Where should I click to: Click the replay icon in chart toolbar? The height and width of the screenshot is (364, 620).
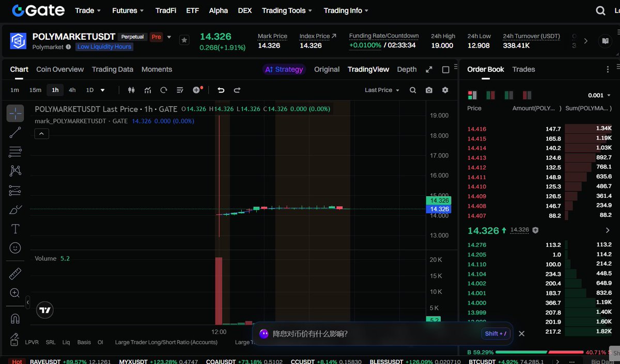pyautogui.click(x=164, y=90)
